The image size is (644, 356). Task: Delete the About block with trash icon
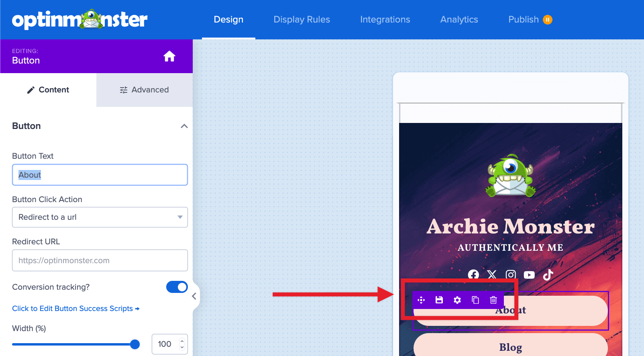(493, 300)
